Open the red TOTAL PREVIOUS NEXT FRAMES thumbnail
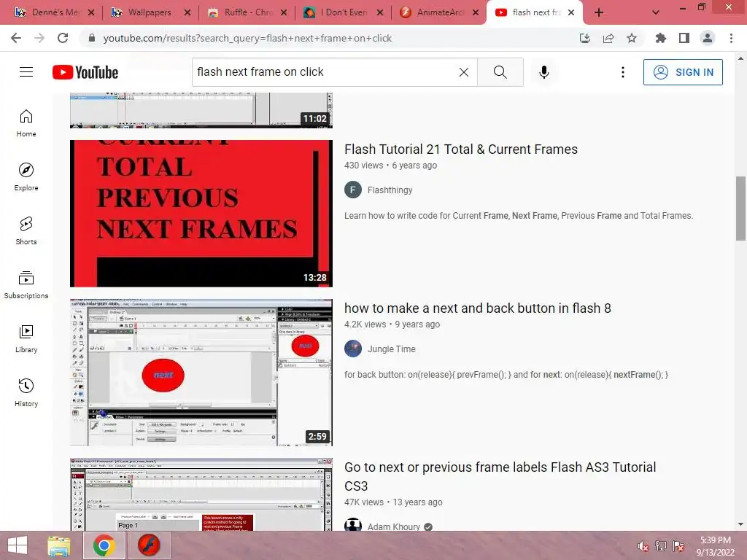747x560 pixels. 201,214
